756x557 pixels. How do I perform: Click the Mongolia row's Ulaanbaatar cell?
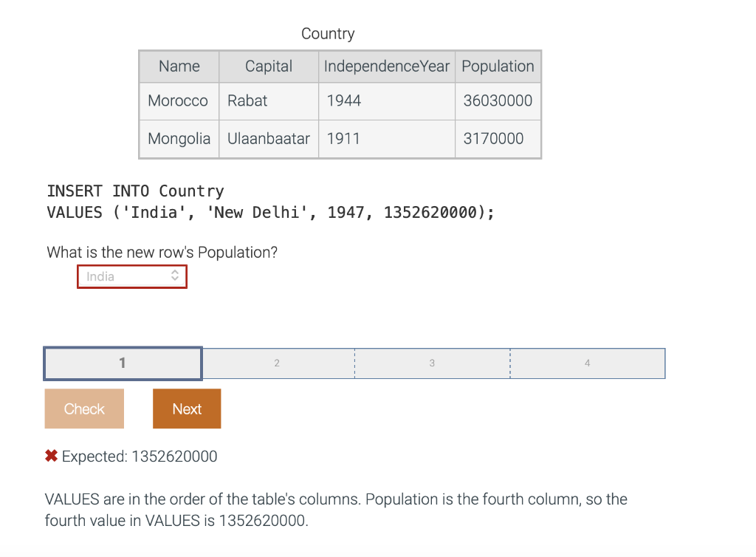[x=268, y=139]
